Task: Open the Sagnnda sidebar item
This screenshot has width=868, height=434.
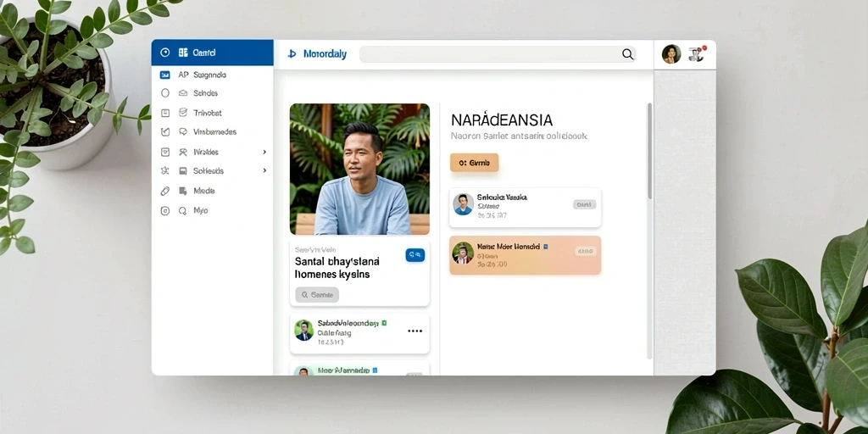Action: (213, 75)
